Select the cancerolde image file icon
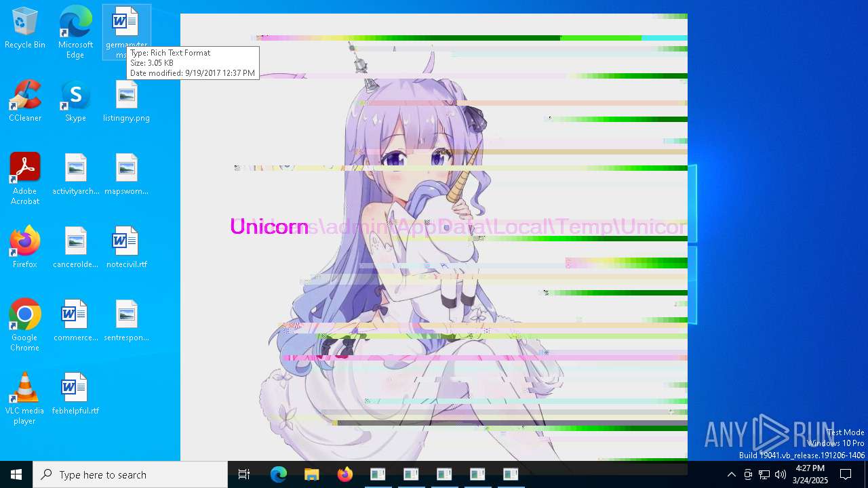 point(75,248)
